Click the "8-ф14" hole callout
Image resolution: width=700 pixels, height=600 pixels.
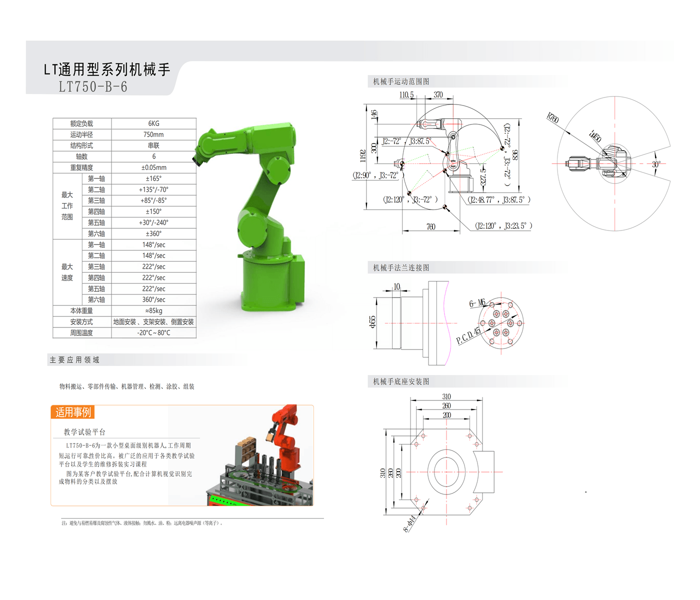[409, 524]
